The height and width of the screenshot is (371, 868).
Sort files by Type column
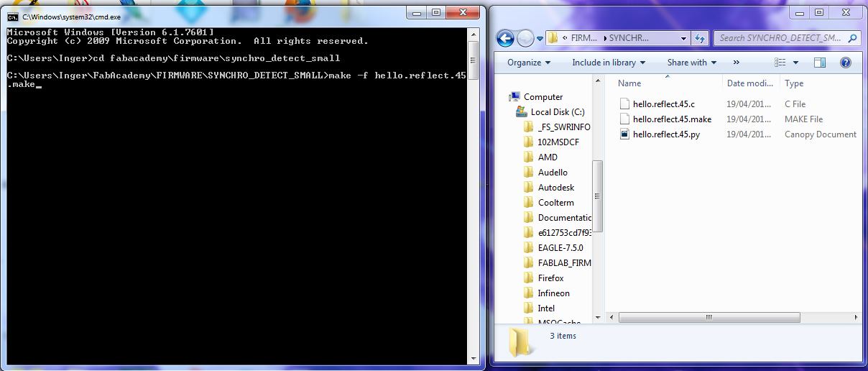coord(794,83)
